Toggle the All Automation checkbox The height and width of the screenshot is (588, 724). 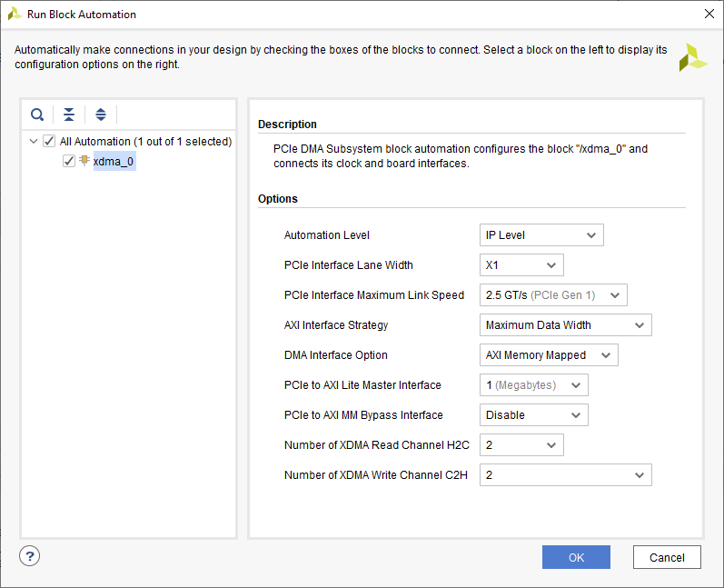(x=49, y=141)
